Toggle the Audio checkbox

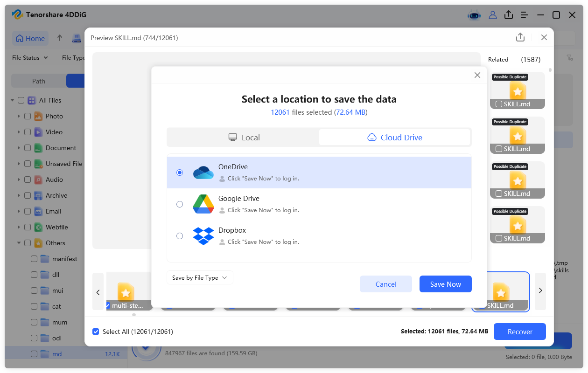(28, 180)
